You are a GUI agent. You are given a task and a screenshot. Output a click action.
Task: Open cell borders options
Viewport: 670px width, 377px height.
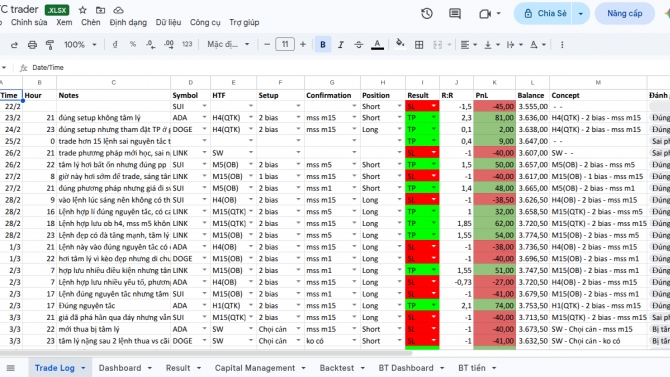click(x=419, y=44)
